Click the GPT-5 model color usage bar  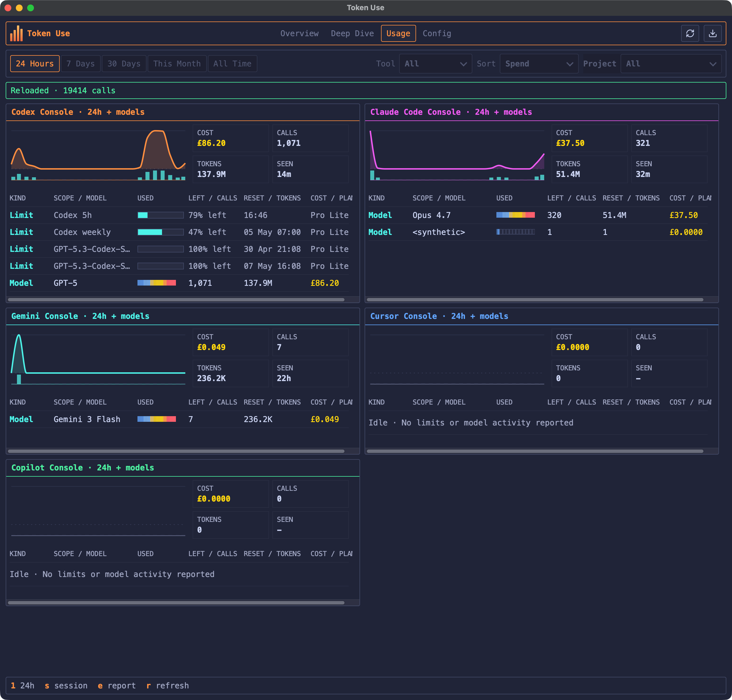(x=157, y=283)
